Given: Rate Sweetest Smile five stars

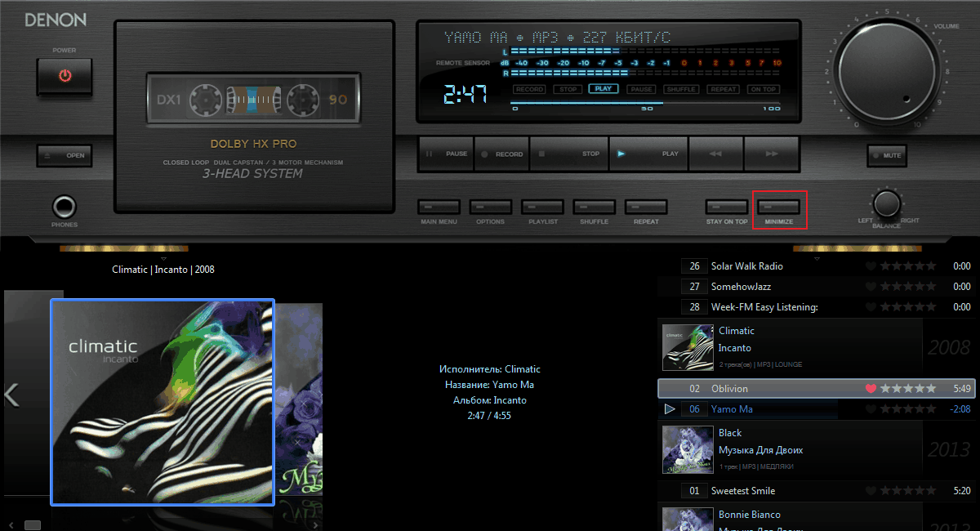Looking at the screenshot, I should tap(931, 491).
